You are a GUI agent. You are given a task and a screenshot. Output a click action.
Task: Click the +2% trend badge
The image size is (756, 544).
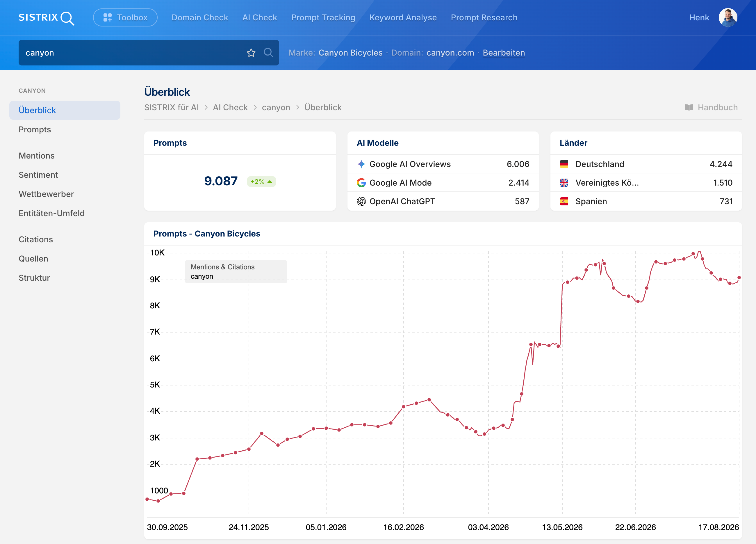[x=261, y=182]
